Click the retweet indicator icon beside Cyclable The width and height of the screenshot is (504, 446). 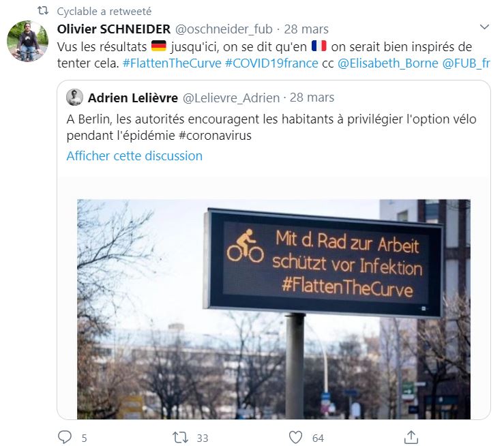coord(42,12)
